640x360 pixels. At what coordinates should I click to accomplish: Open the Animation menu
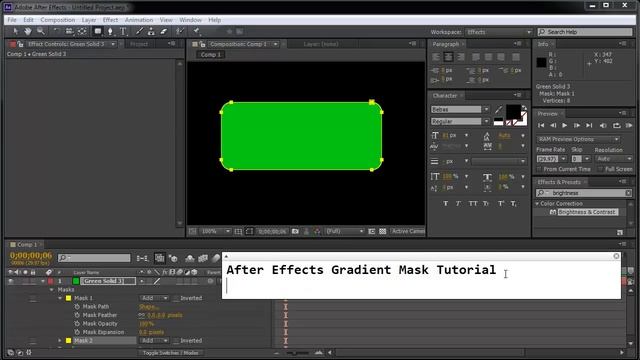pos(139,20)
